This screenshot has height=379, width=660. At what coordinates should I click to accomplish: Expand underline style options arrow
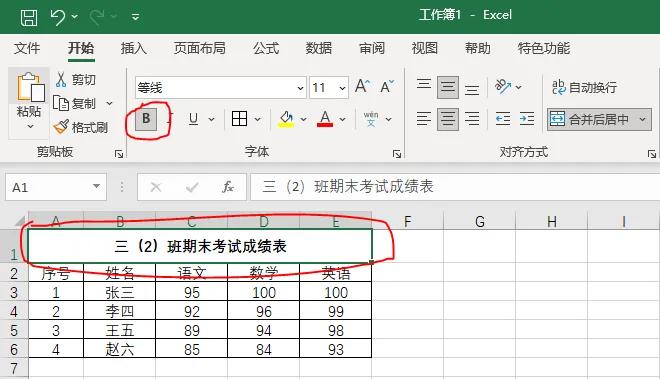click(211, 120)
